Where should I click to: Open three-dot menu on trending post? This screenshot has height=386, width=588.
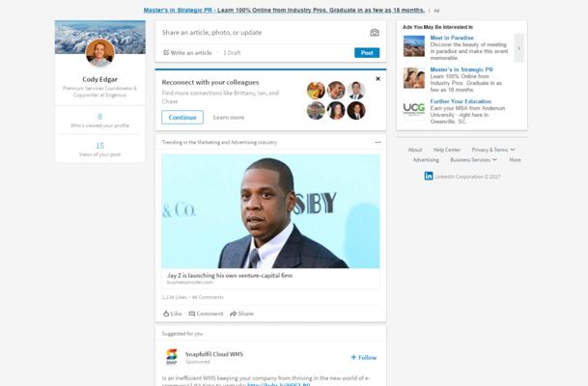point(378,142)
